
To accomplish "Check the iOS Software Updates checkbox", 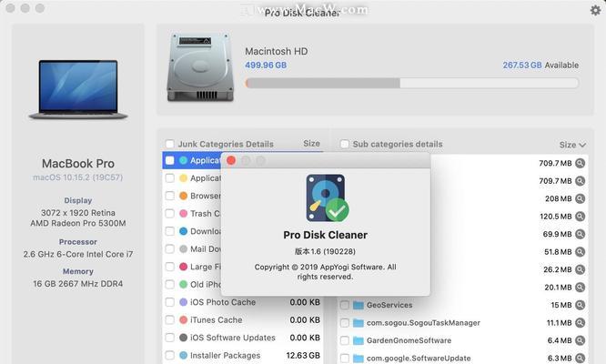I will 169,338.
